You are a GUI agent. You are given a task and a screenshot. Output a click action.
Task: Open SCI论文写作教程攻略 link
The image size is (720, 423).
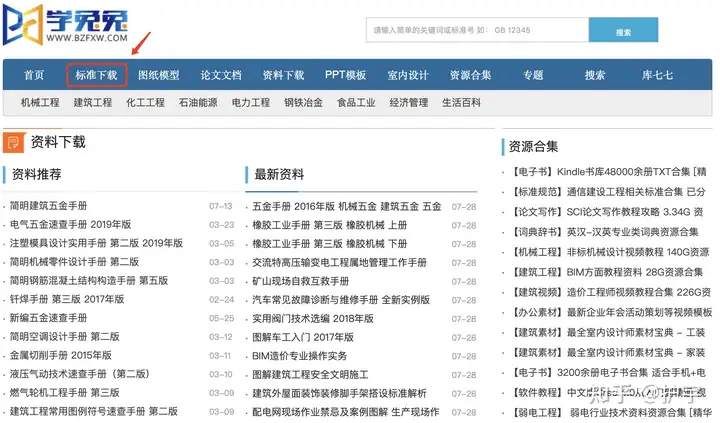pyautogui.click(x=608, y=212)
